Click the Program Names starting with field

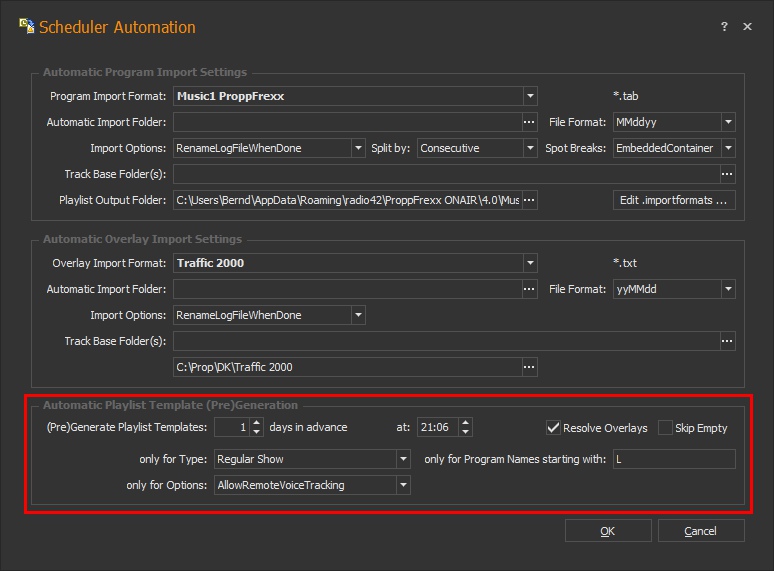pos(674,459)
